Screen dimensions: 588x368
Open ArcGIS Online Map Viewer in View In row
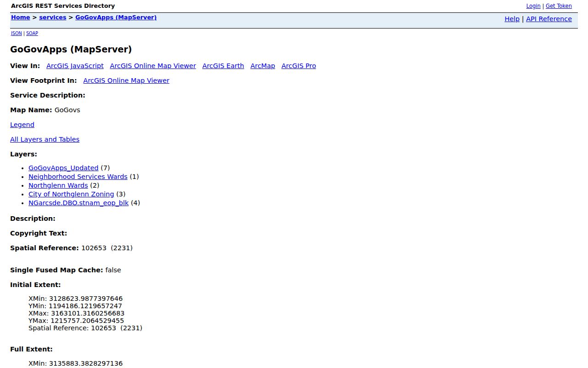pyautogui.click(x=153, y=66)
